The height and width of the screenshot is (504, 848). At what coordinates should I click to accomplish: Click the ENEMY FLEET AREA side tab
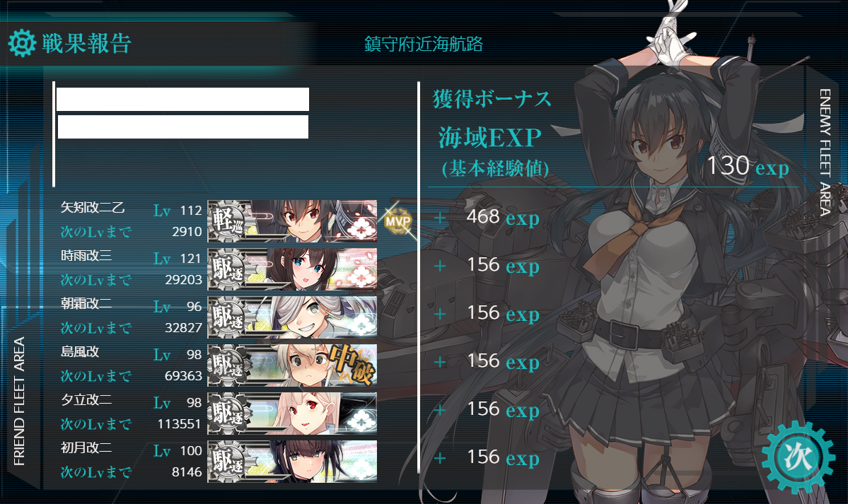[x=825, y=153]
